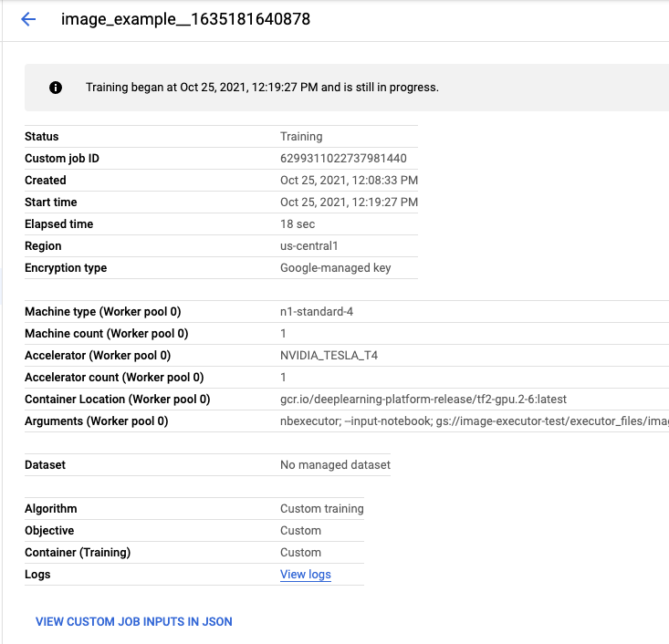
Task: Click the Logs row label
Action: click(37, 575)
